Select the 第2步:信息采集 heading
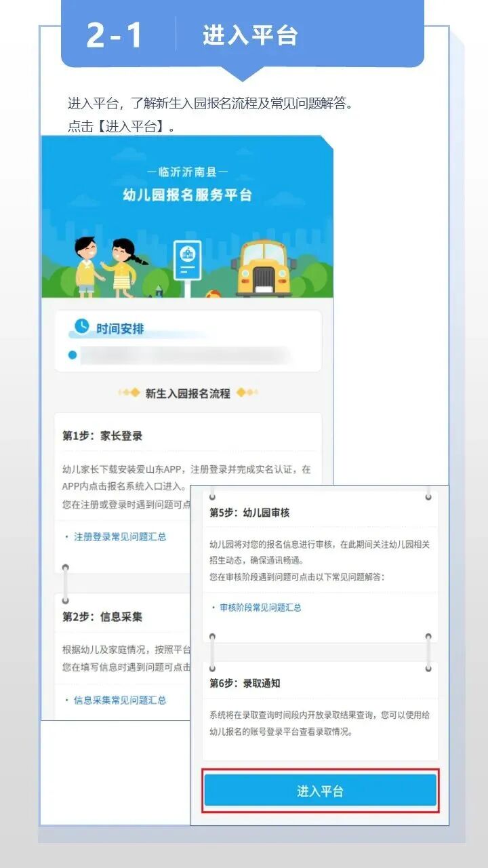This screenshot has width=488, height=868. pos(102,617)
